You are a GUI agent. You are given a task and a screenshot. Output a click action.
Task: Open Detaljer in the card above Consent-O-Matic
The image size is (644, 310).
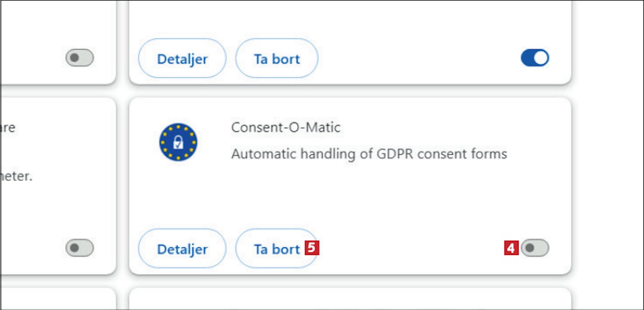tap(182, 59)
